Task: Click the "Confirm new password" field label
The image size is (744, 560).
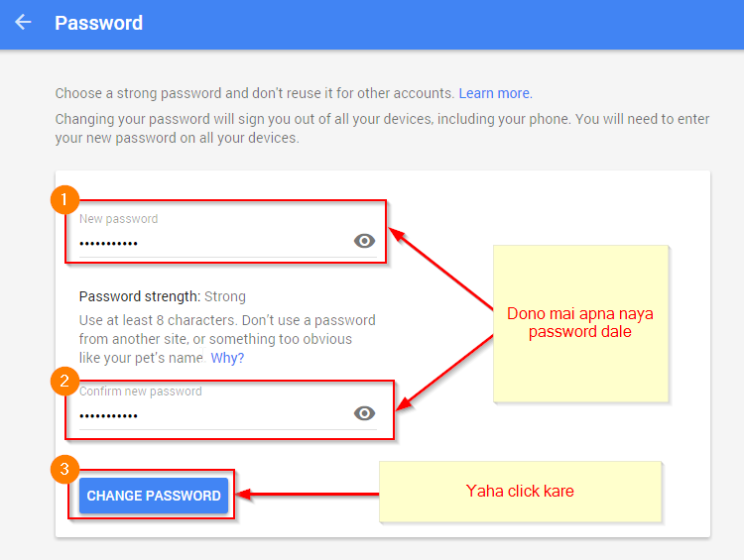Action: (x=141, y=392)
